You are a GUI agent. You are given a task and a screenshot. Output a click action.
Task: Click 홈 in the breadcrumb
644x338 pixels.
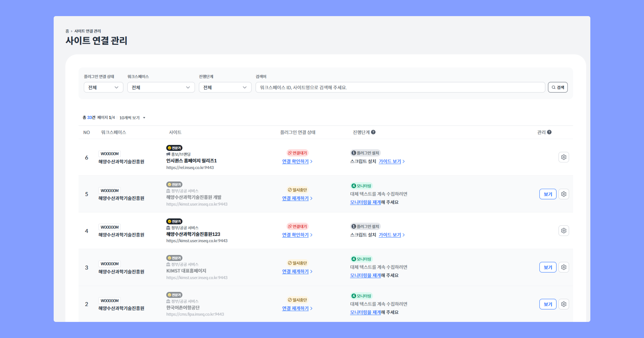tap(67, 31)
